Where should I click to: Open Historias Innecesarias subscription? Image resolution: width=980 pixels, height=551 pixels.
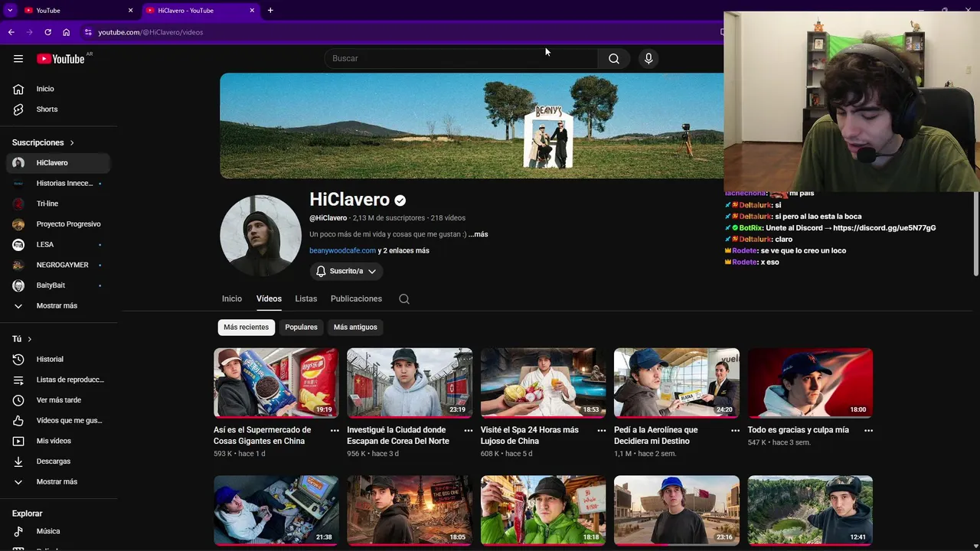pyautogui.click(x=58, y=184)
